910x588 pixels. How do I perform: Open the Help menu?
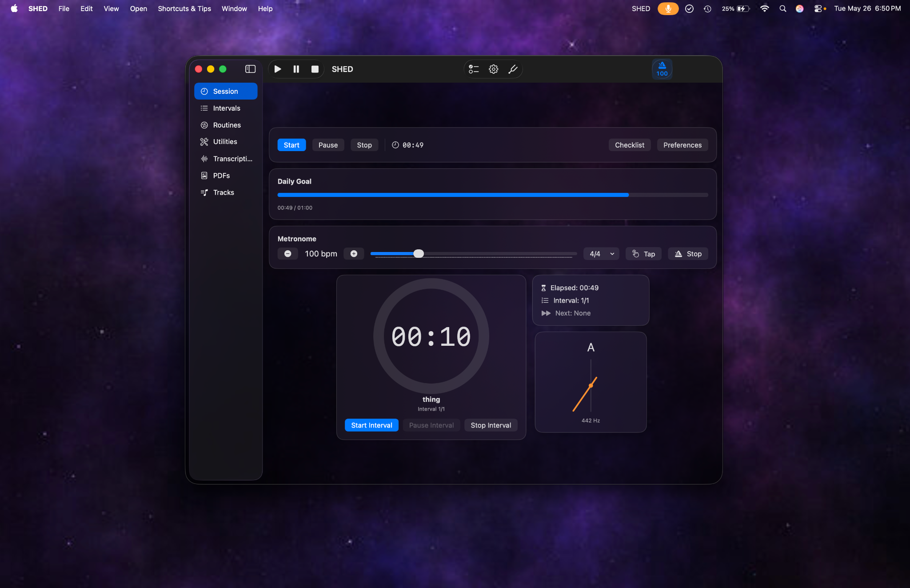point(265,8)
